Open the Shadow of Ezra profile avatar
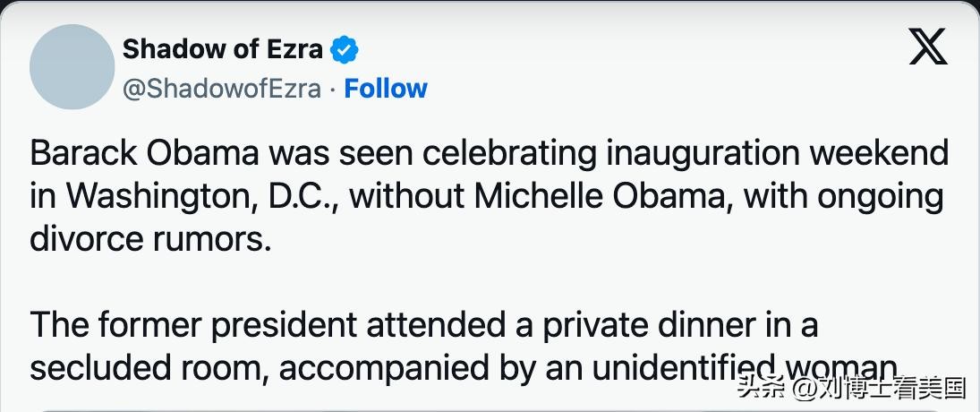Image resolution: width=980 pixels, height=412 pixels. [72, 67]
